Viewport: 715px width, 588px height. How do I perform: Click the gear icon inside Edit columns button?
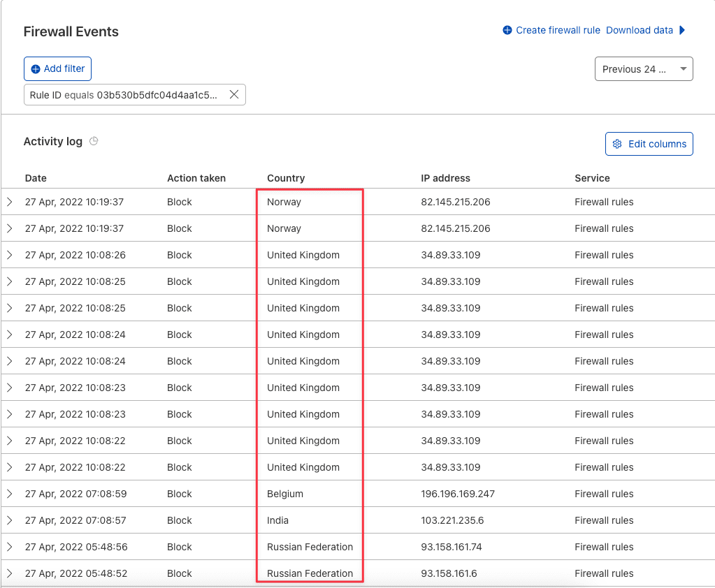tap(617, 143)
